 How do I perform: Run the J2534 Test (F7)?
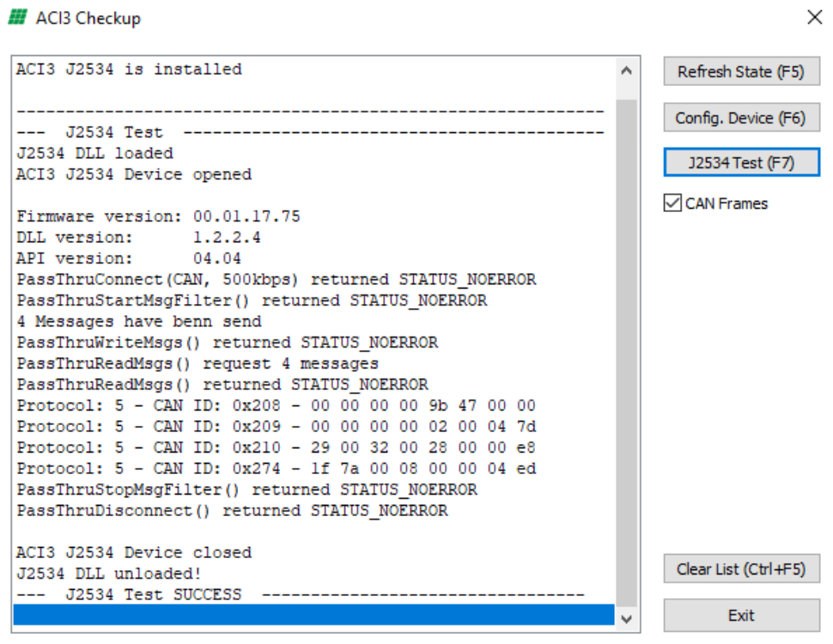[741, 161]
